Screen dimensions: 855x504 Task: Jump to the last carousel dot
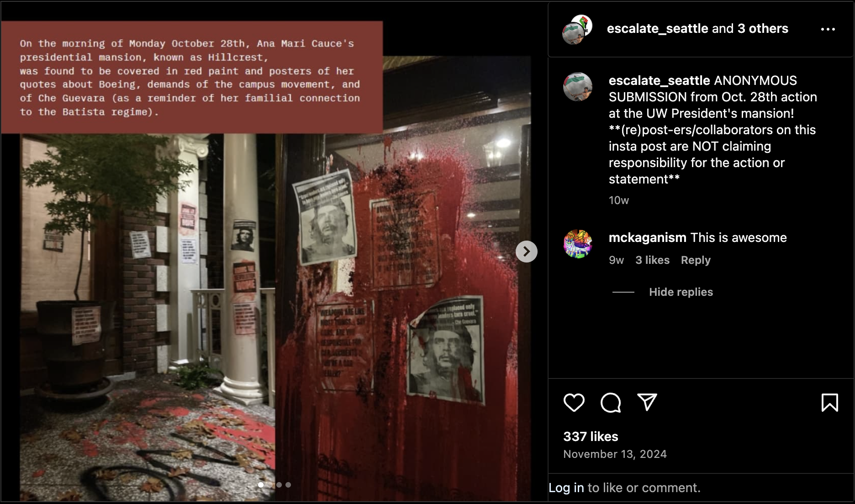(288, 485)
